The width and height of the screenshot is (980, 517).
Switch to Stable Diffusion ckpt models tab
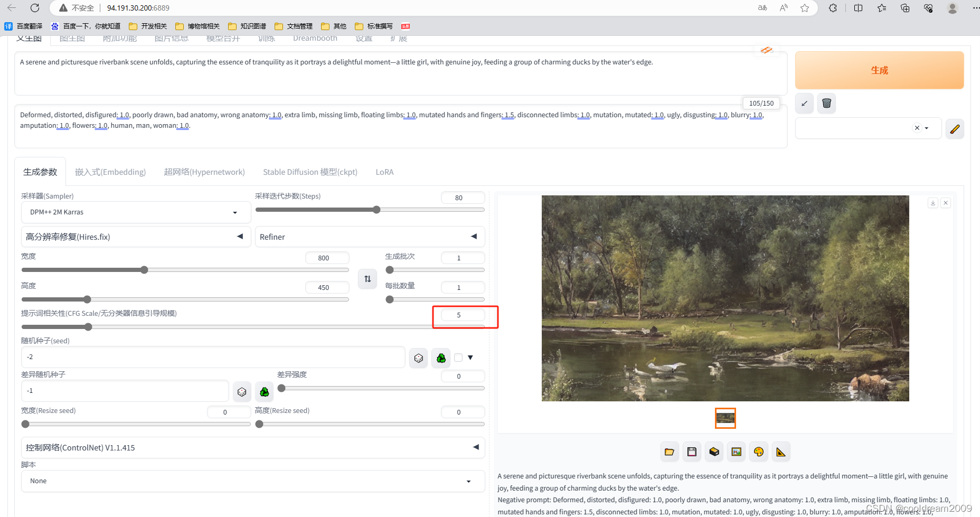(x=310, y=172)
